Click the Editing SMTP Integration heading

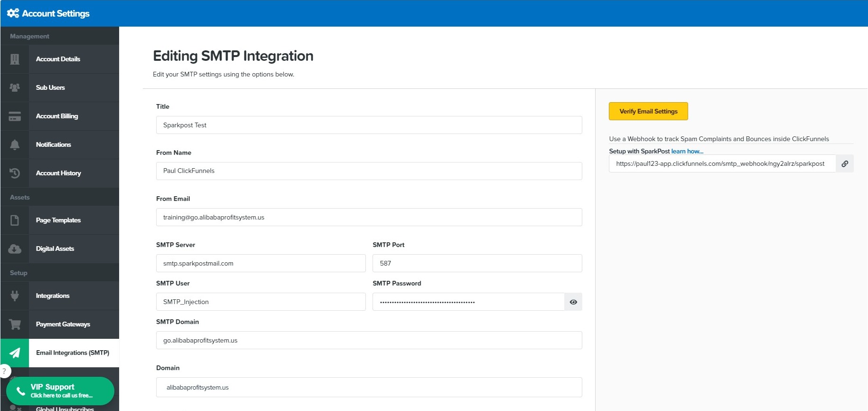tap(233, 56)
